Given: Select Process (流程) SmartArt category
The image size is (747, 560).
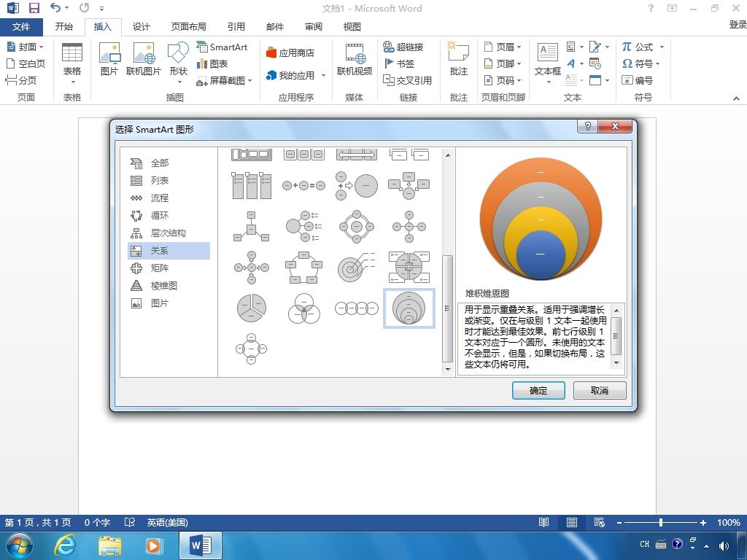Looking at the screenshot, I should tap(169, 198).
